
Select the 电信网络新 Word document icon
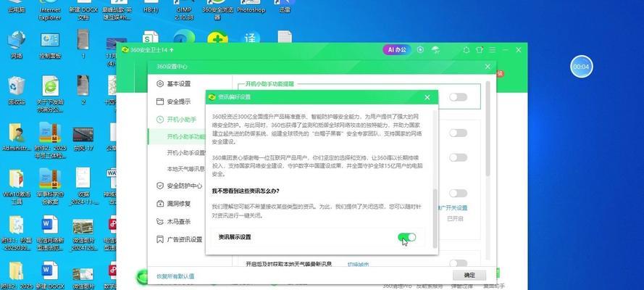[50, 225]
